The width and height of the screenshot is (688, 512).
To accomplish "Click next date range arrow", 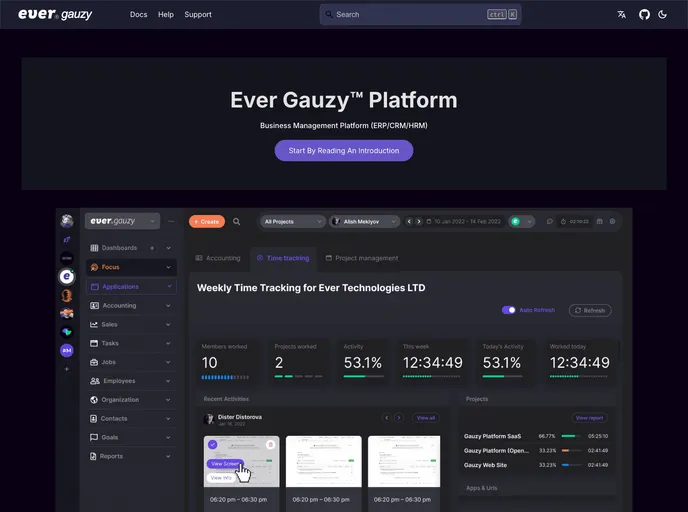I will point(419,222).
